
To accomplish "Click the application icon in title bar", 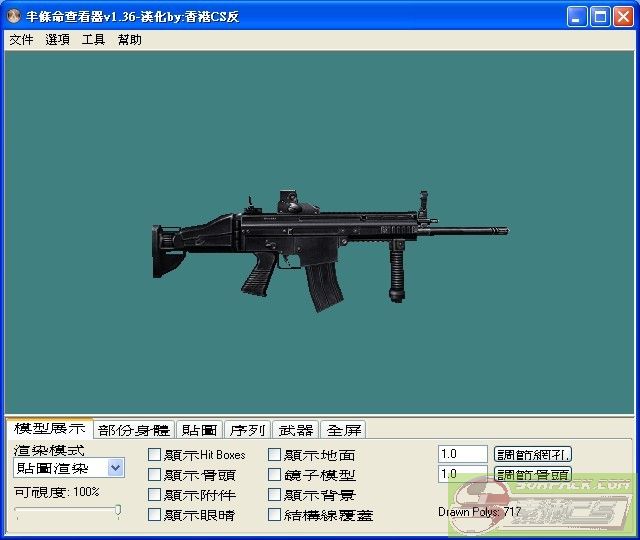I will click(14, 17).
